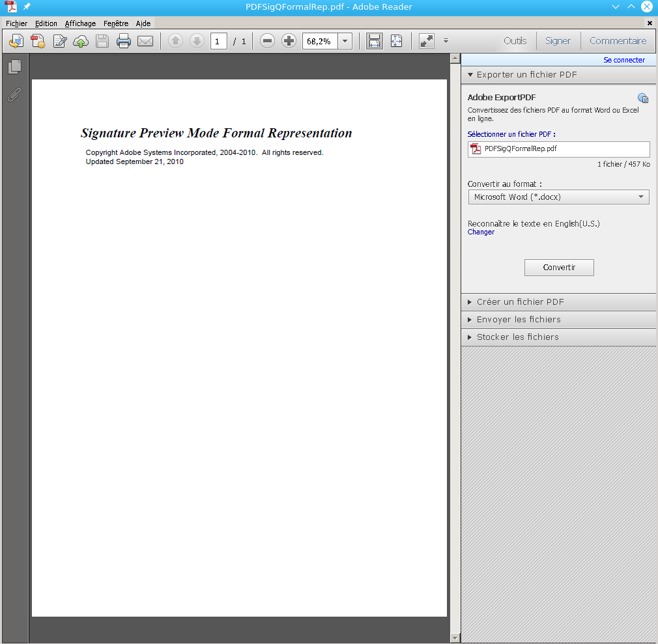
Task: Zoom out with the minus button
Action: (267, 40)
